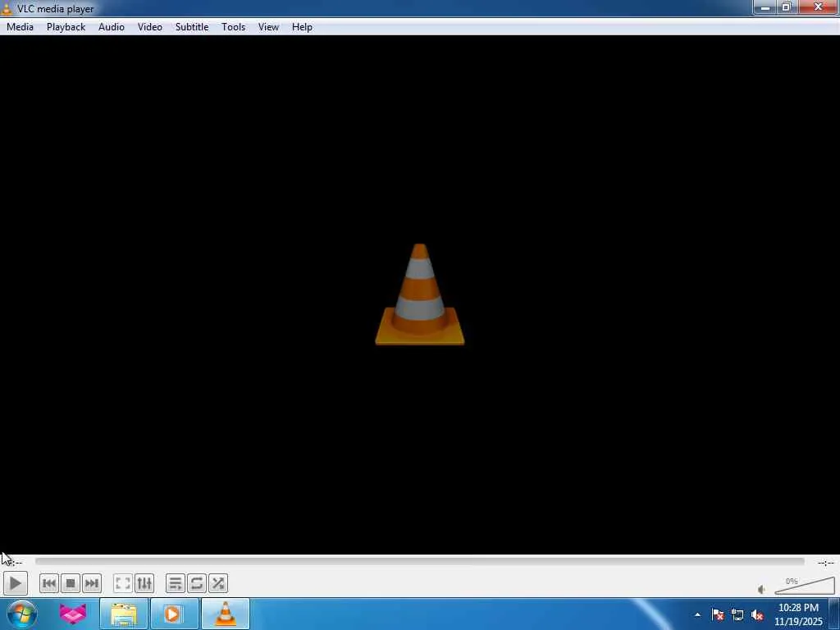This screenshot has height=630, width=840.
Task: Click the elapsed time label
Action: tap(13, 563)
